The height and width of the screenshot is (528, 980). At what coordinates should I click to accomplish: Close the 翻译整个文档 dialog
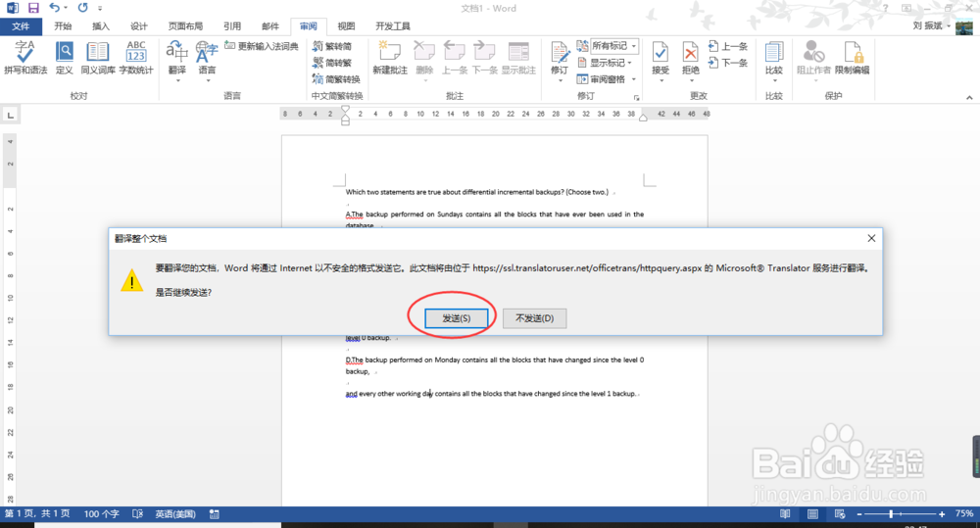(x=871, y=238)
